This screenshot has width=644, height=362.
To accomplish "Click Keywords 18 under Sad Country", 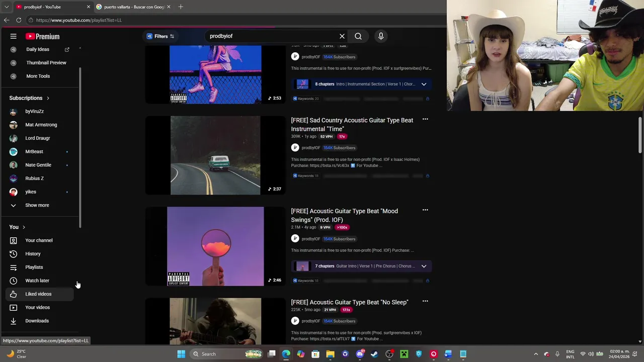I will [x=306, y=176].
